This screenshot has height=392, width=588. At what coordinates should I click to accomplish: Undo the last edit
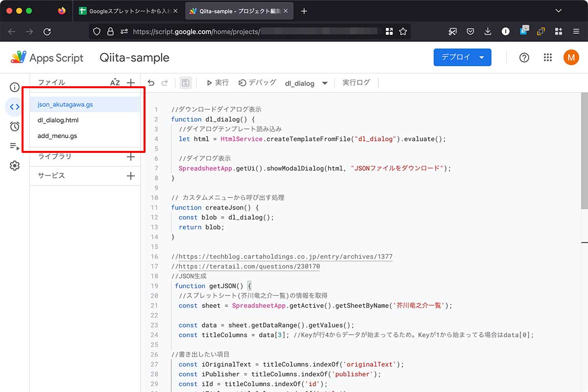tap(151, 82)
